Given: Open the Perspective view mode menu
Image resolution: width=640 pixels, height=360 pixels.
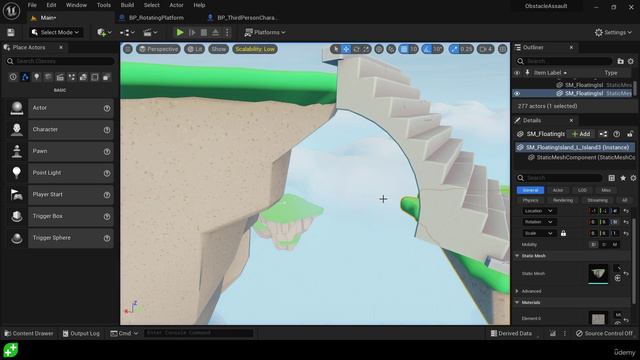Looking at the screenshot, I should coord(158,49).
